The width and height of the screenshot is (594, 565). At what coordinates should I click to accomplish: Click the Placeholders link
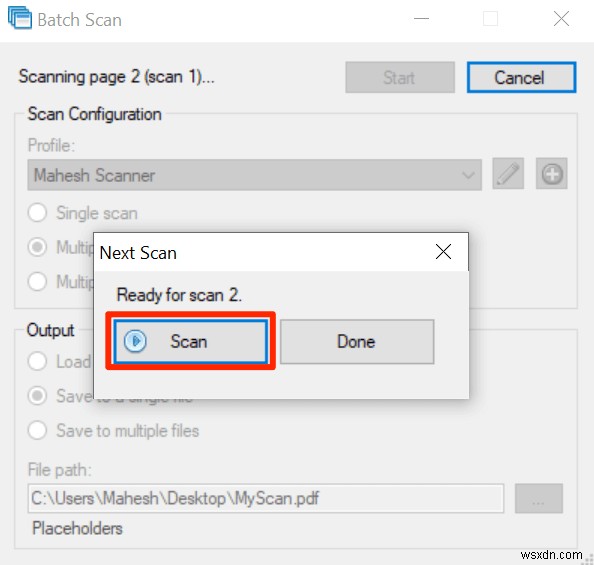[x=77, y=528]
